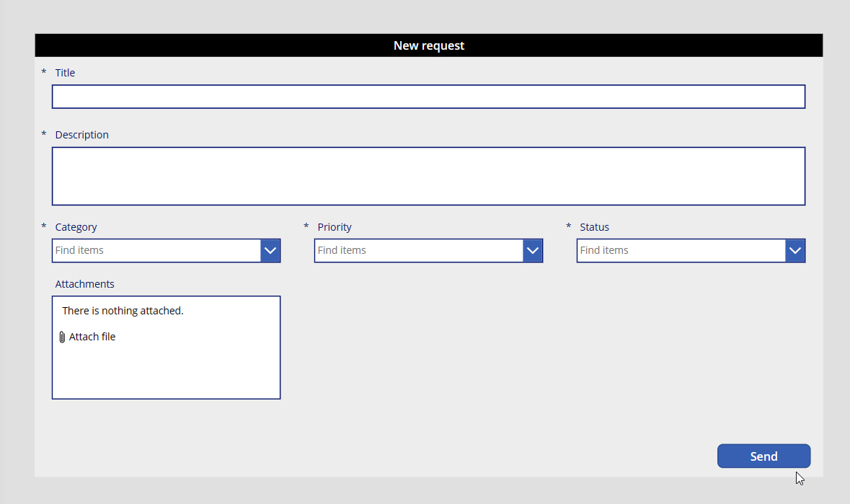Open the Category dropdown arrow
850x504 pixels.
pyautogui.click(x=270, y=250)
